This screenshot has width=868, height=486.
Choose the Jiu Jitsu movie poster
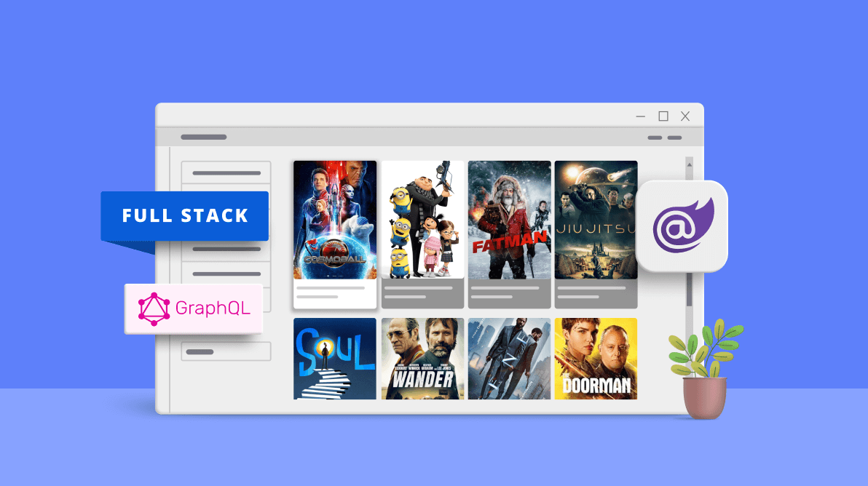pyautogui.click(x=596, y=220)
